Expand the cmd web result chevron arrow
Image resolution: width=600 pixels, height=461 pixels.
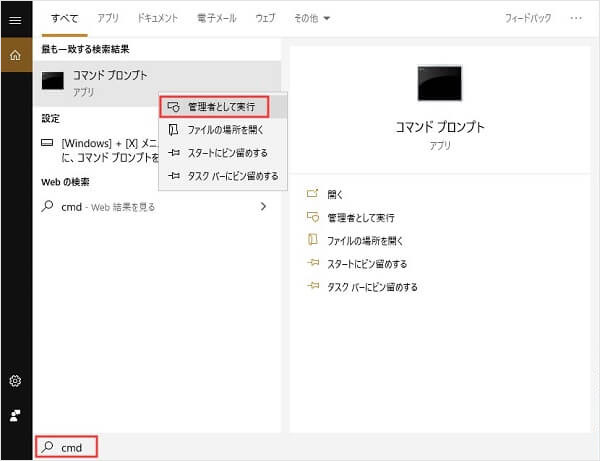(263, 207)
